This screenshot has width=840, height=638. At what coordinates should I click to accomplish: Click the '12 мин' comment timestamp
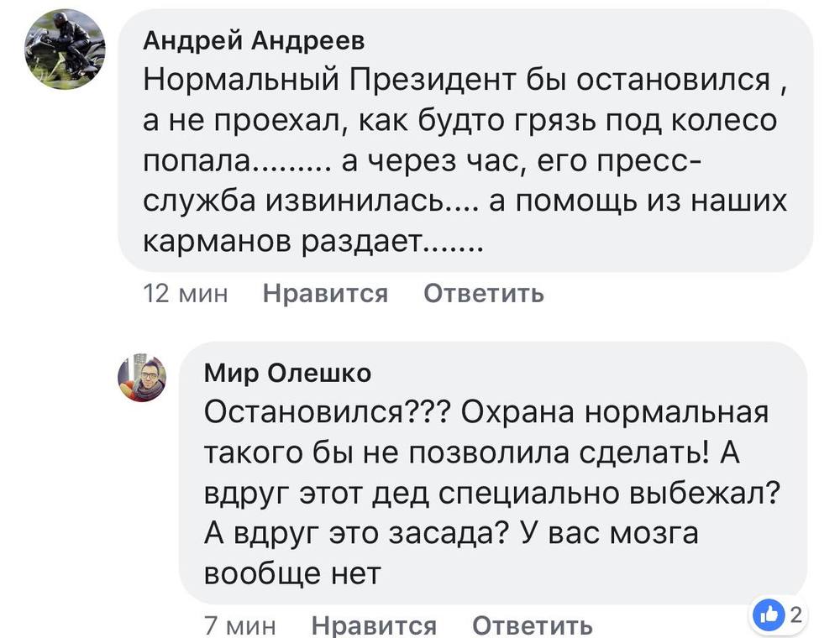186,294
